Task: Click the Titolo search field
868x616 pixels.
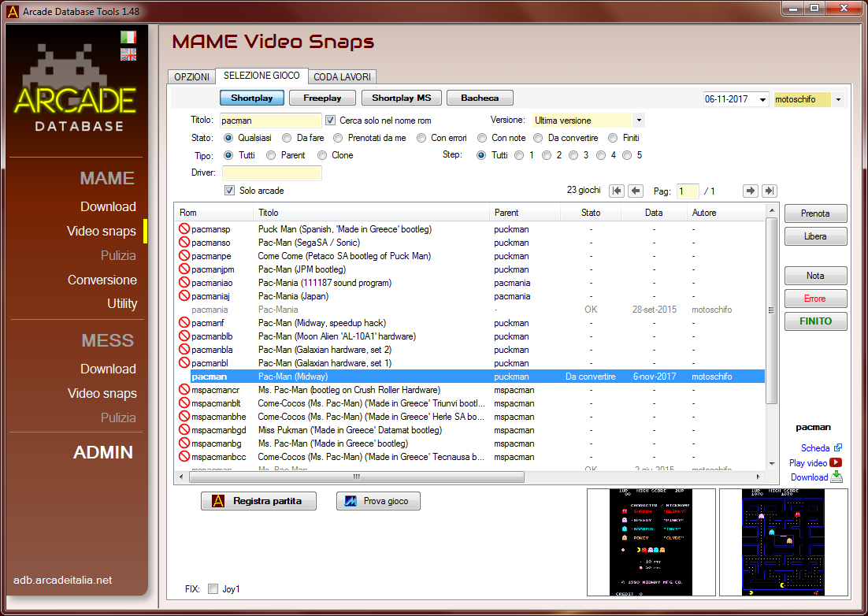Action: [x=271, y=120]
